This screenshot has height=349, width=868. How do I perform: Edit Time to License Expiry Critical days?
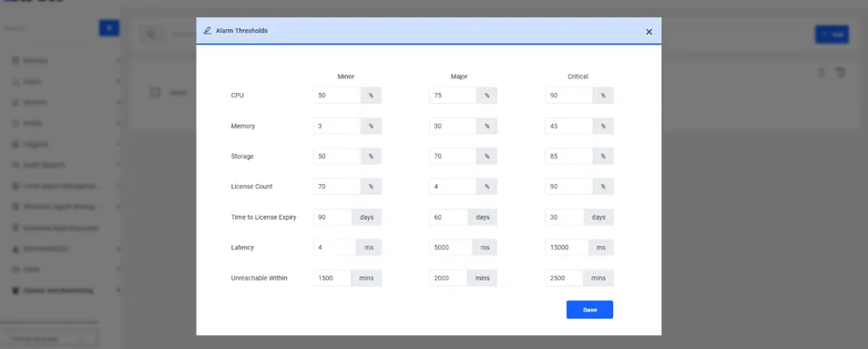565,217
